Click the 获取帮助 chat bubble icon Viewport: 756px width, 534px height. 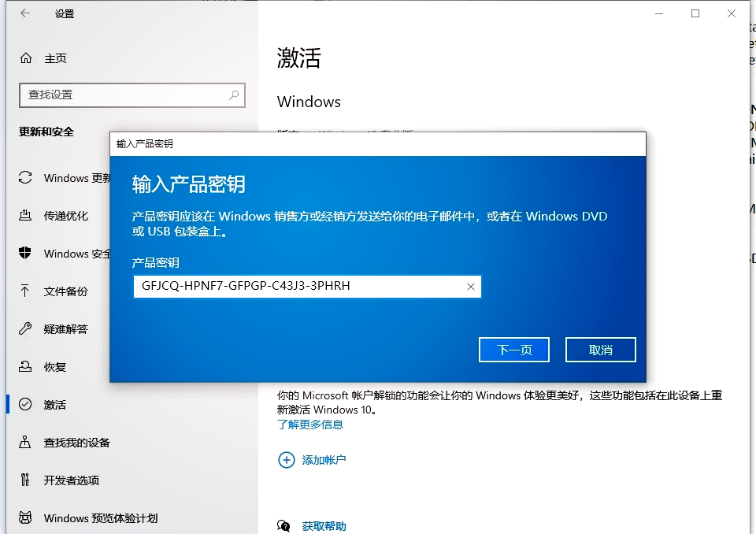(284, 526)
